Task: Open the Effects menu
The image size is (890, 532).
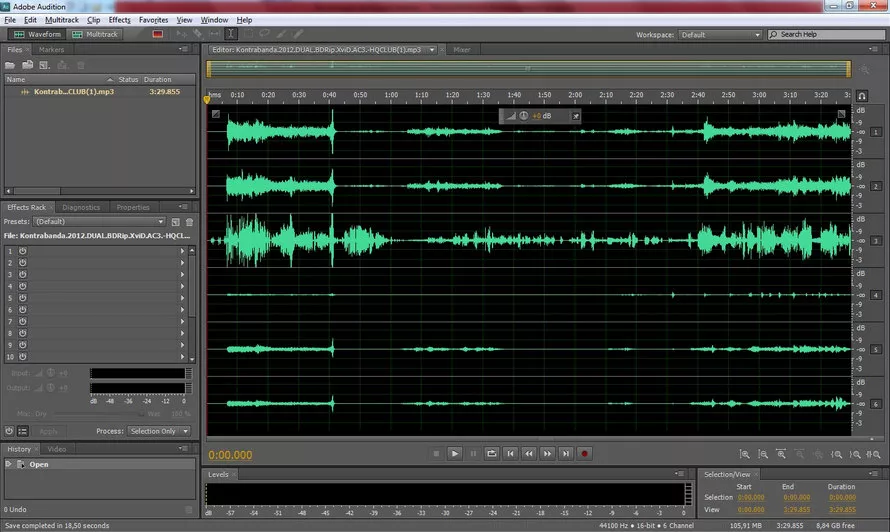Action: click(x=119, y=20)
